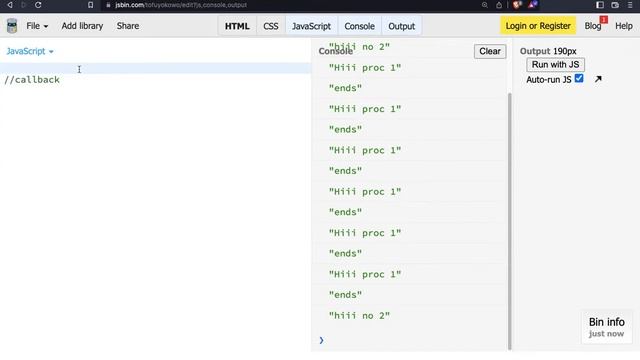Click the console input prompt
640x360 pixels.
click(408, 340)
